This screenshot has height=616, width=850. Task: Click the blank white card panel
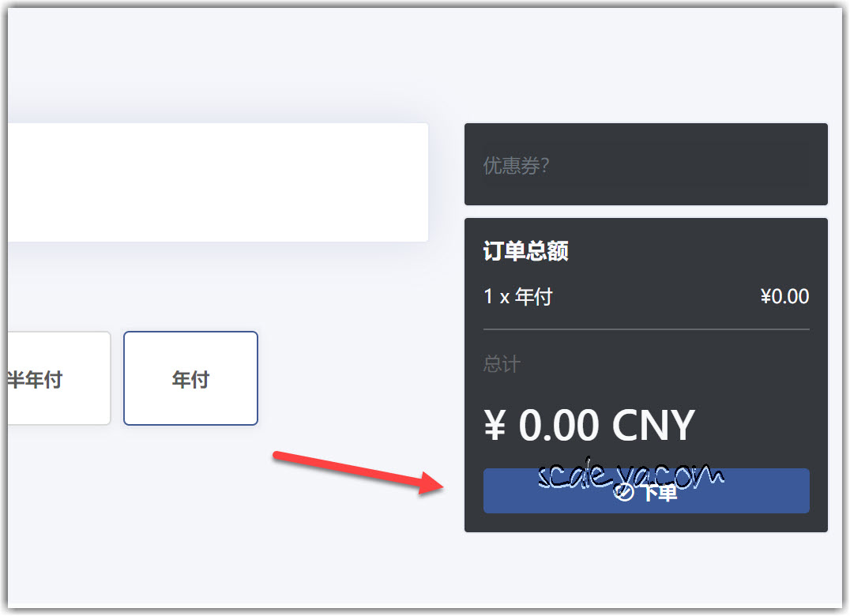218,182
